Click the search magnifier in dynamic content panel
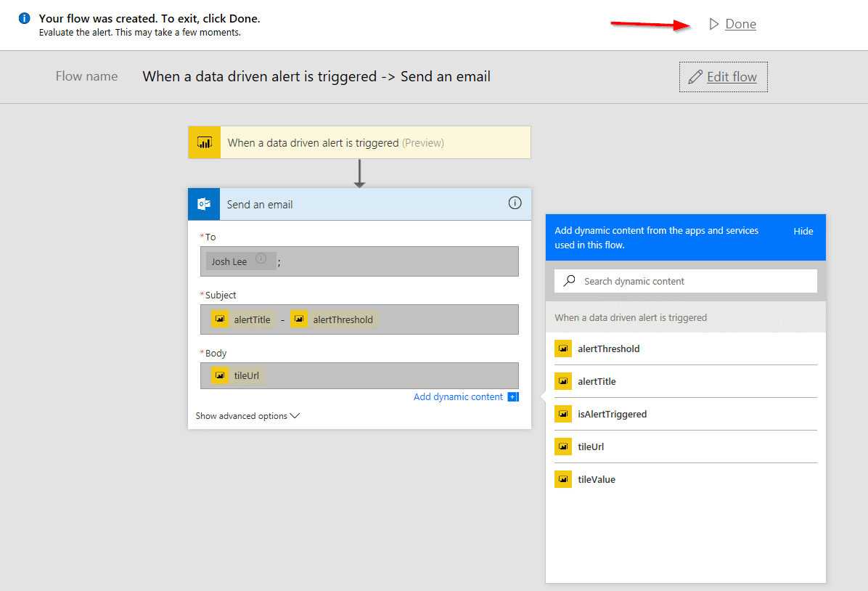The height and width of the screenshot is (591, 868). (568, 281)
